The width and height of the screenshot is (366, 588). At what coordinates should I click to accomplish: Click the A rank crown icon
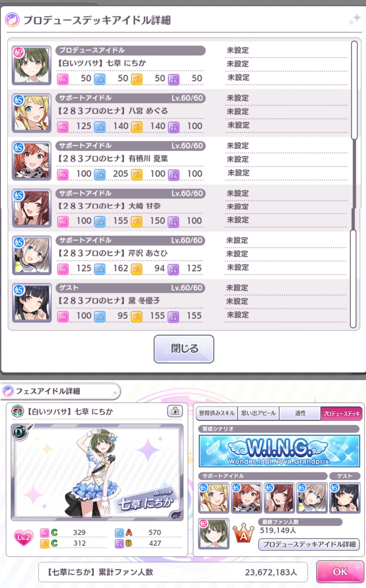click(243, 534)
